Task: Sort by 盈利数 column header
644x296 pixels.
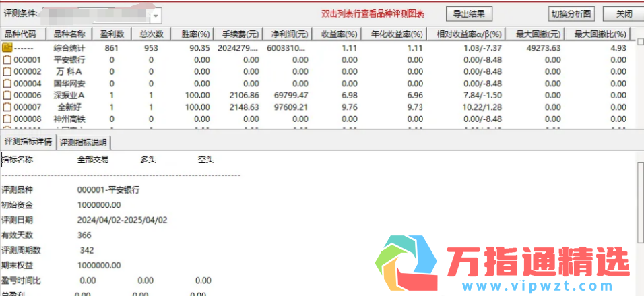Action: 111,34
